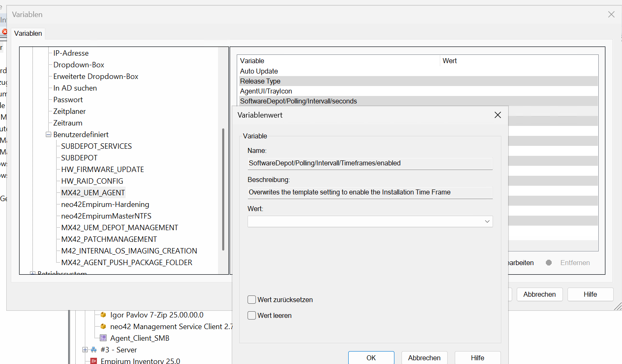Image resolution: width=622 pixels, height=364 pixels.
Task: Collapse the Benutzerdefiniert tree node
Action: click(x=48, y=135)
